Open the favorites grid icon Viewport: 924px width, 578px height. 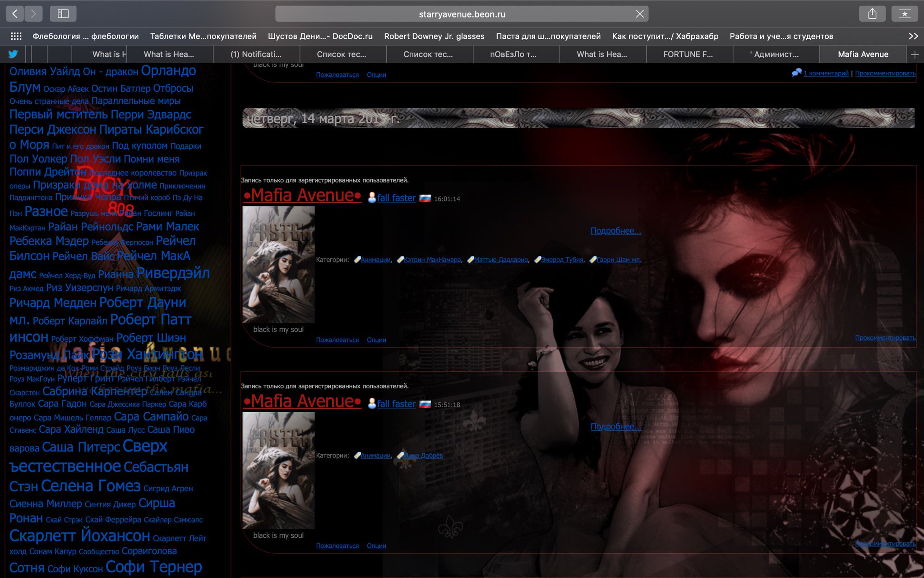(16, 36)
